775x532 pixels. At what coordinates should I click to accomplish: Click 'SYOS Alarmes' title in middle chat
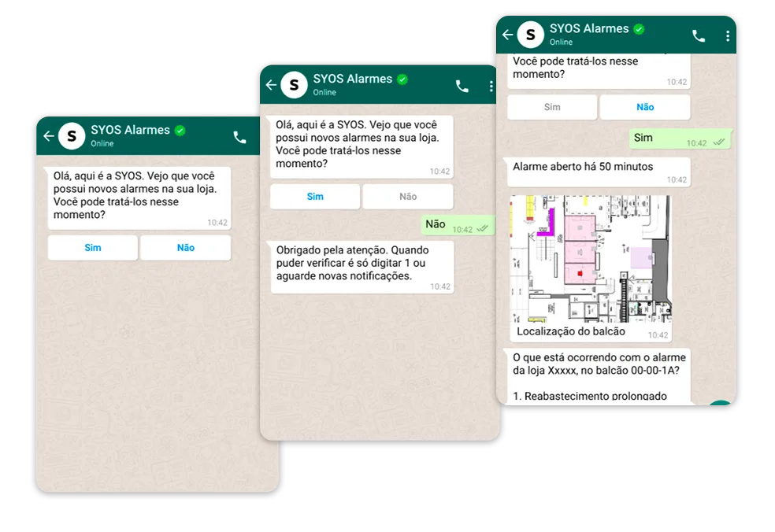pos(352,79)
